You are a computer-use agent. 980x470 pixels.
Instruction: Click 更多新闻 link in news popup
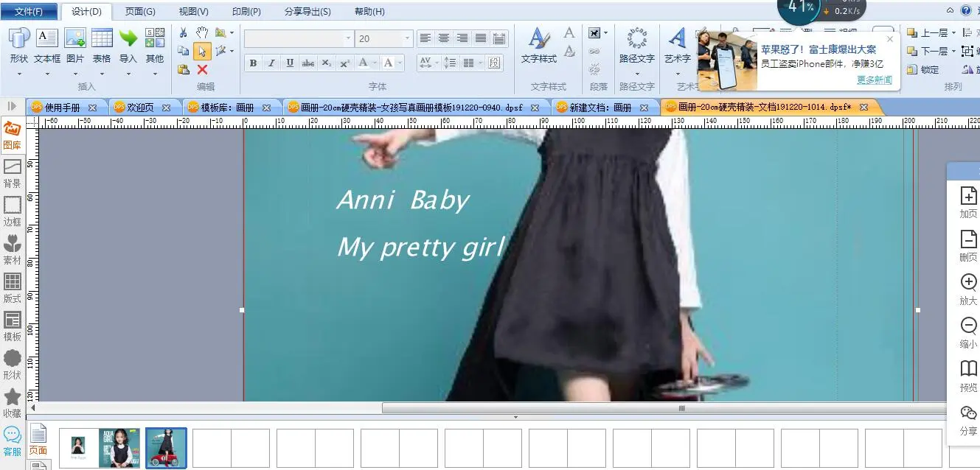[x=874, y=80]
